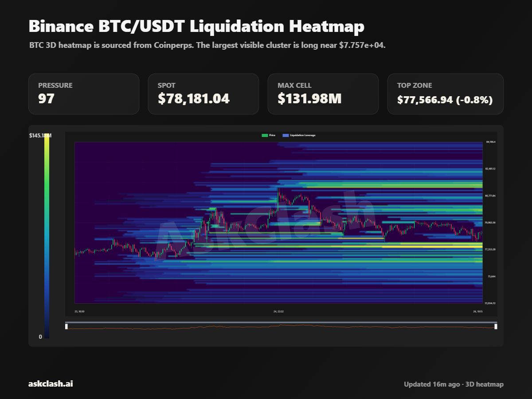Click the 84,190.4 y-axis label
532x399 pixels.
click(x=491, y=142)
